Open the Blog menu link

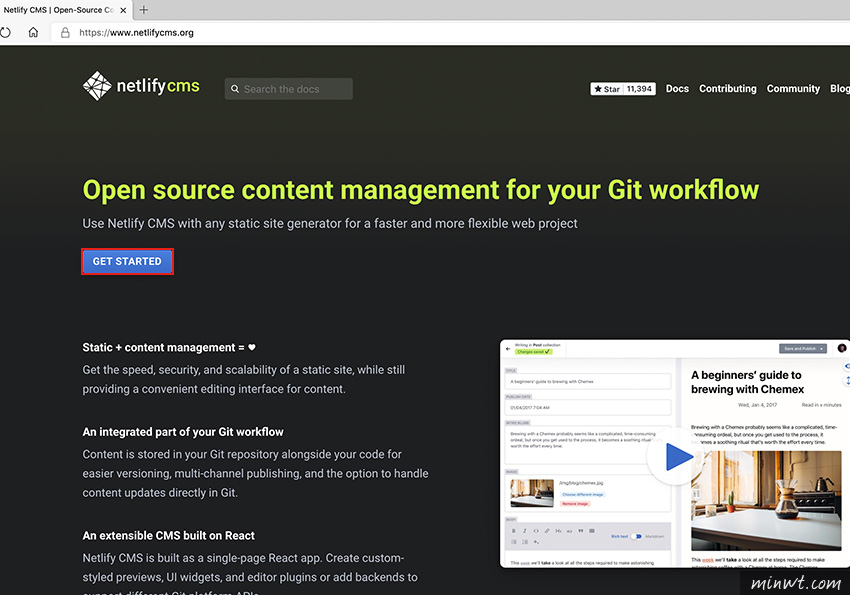840,88
